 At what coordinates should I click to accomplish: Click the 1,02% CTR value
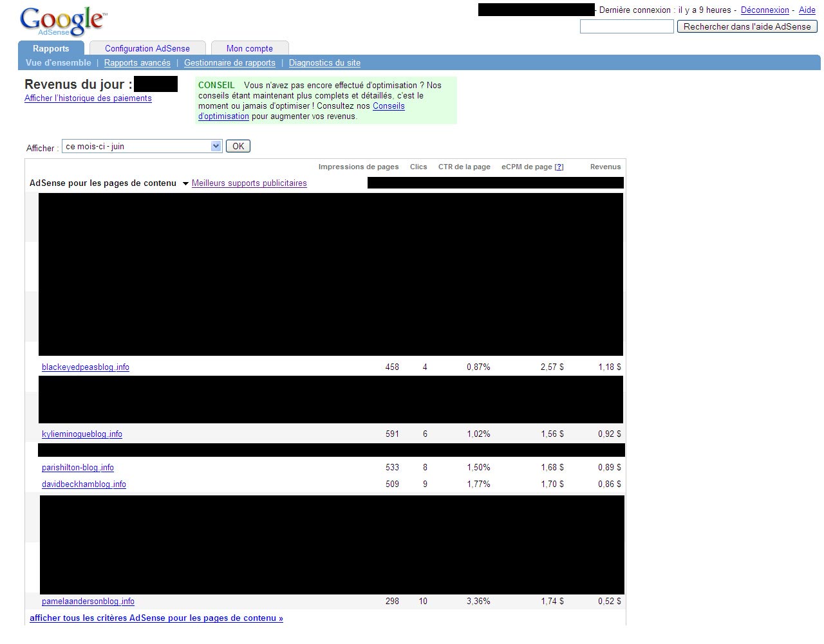point(478,434)
